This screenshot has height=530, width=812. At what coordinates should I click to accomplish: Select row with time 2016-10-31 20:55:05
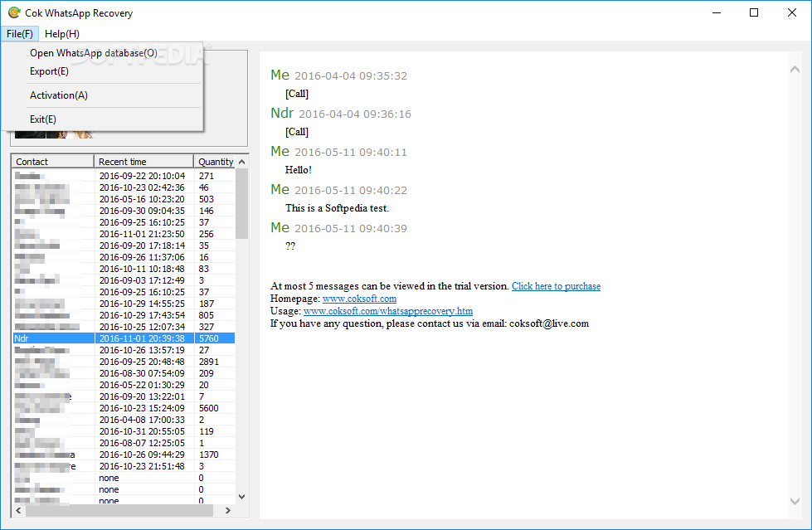[x=124, y=431]
